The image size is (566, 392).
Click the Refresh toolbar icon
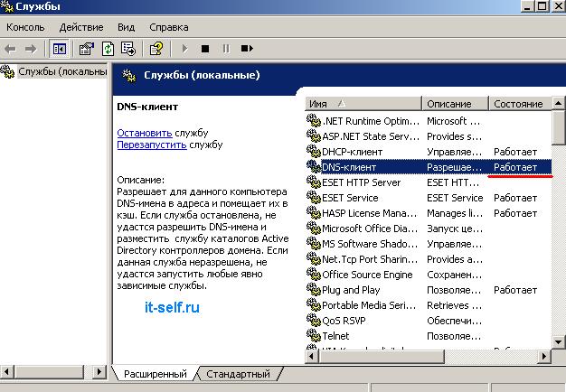tap(108, 49)
